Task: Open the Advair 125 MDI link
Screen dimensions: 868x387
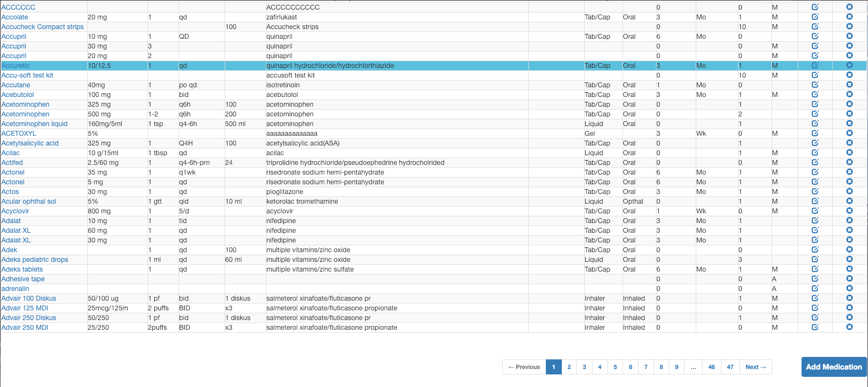Action: 25,308
